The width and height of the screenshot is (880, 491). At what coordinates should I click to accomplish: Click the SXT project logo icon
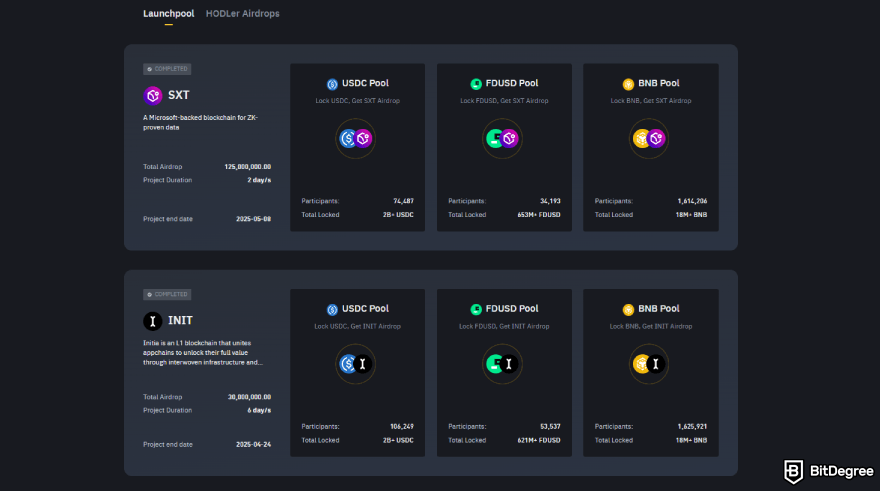(152, 95)
